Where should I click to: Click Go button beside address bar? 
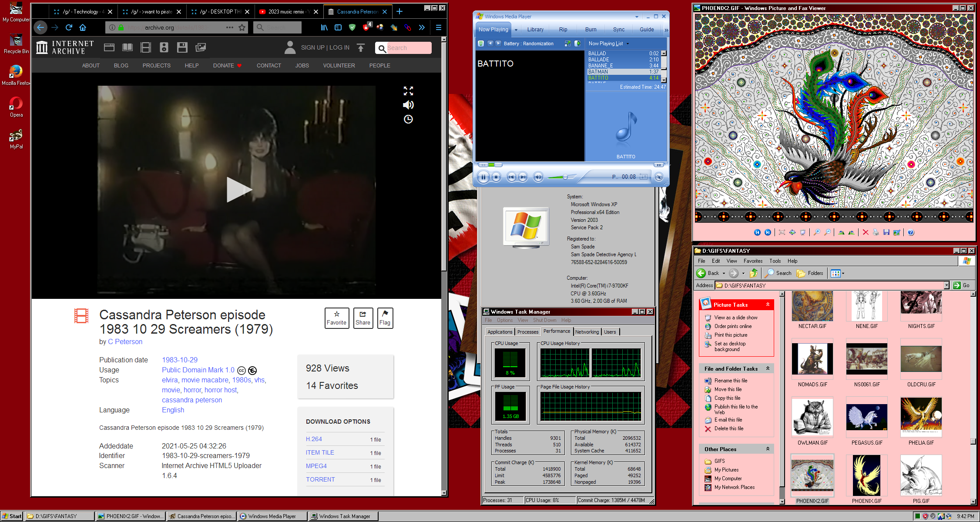point(961,285)
